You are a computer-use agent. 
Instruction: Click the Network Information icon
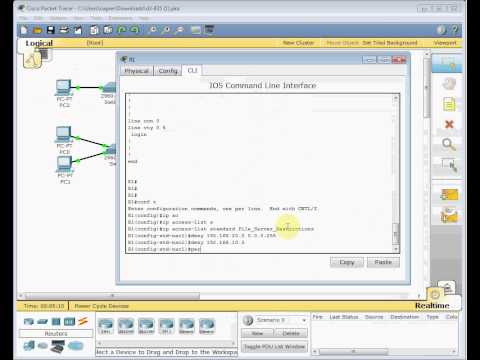tap(442, 31)
